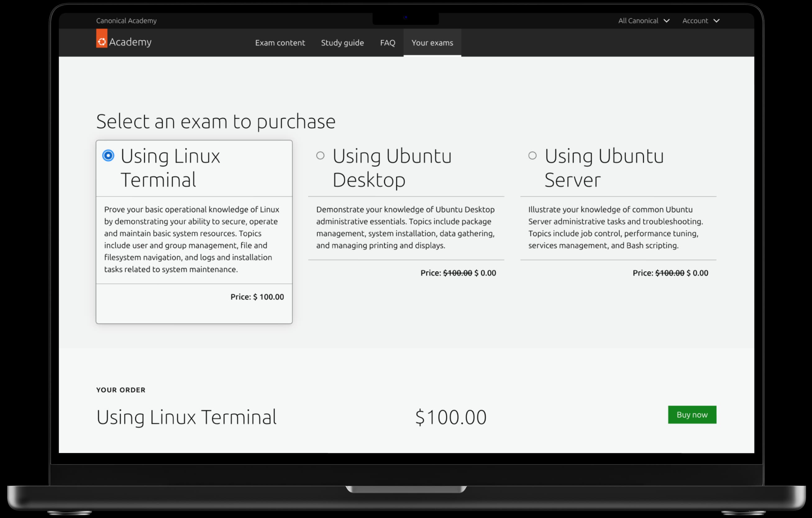Select the Using Ubuntu Desktop radio button
Viewport: 812px width, 518px height.
pyautogui.click(x=320, y=155)
